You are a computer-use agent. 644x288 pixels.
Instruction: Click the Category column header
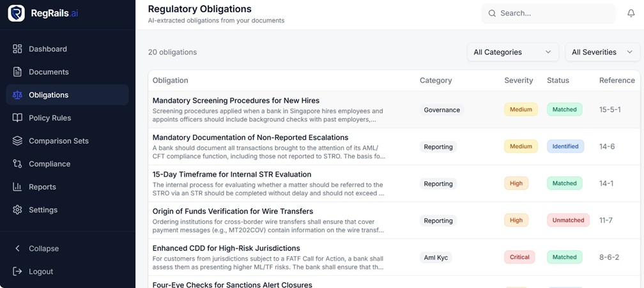pyautogui.click(x=435, y=80)
